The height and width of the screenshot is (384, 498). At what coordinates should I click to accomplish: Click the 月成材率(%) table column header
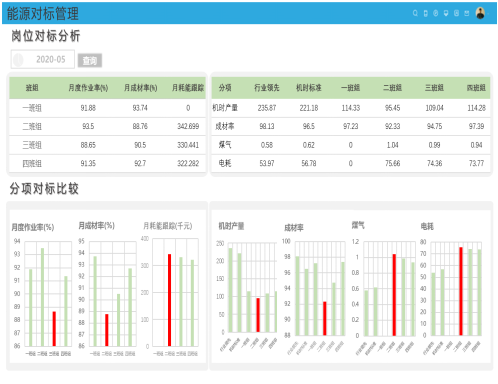(x=140, y=88)
